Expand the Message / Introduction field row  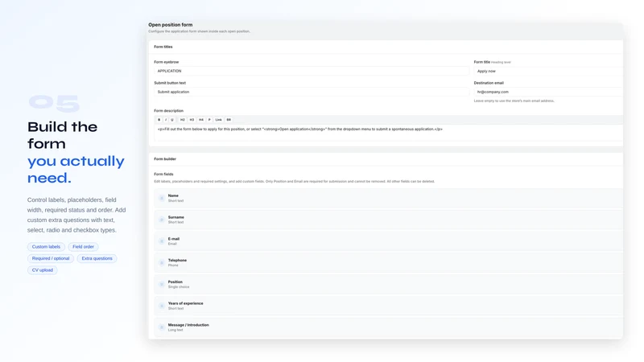(388, 327)
